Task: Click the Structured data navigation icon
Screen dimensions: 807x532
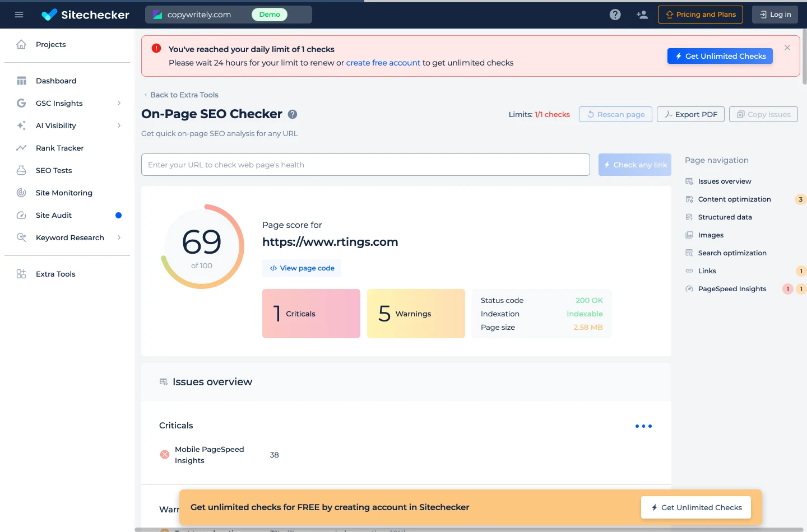Action: coord(689,217)
